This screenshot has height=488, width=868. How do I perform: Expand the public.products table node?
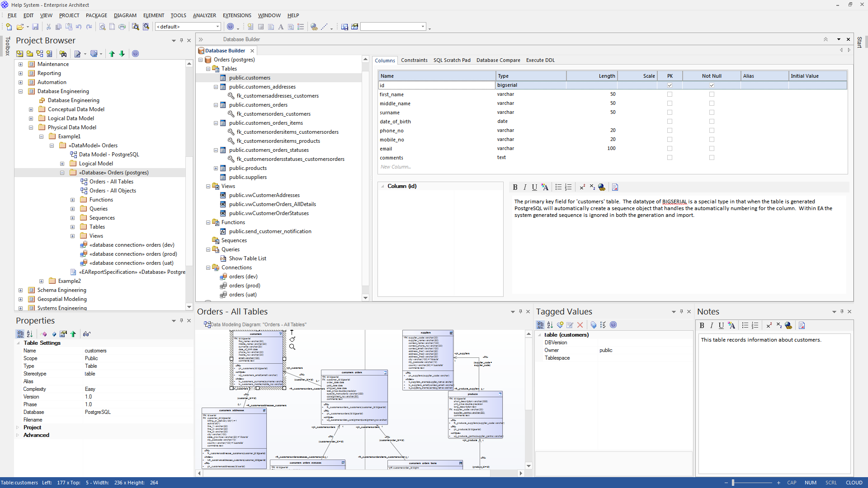[216, 168]
